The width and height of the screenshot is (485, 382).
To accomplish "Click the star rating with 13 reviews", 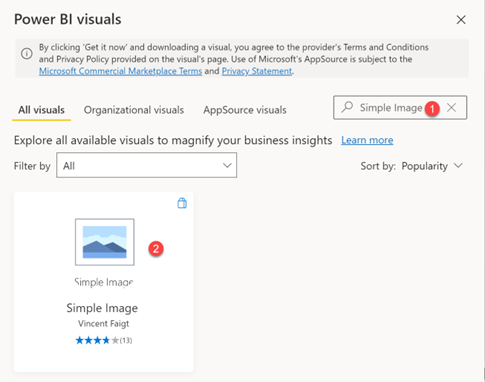I will [104, 340].
